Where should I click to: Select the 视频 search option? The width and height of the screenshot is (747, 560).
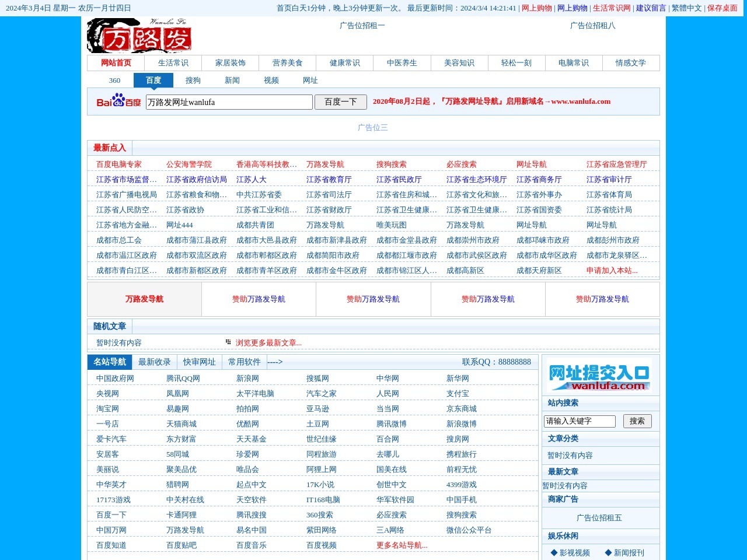pyautogui.click(x=270, y=80)
